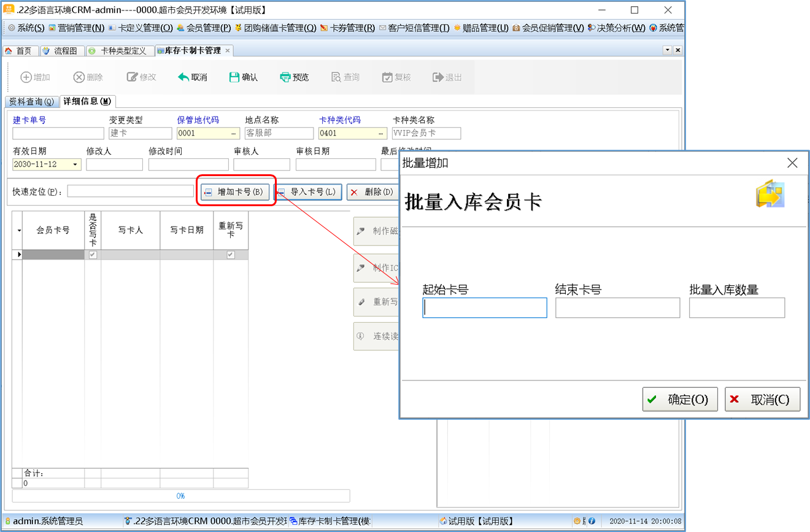810x532 pixels.
Task: Expand the 有效日期 date dropdown
Action: coord(75,164)
